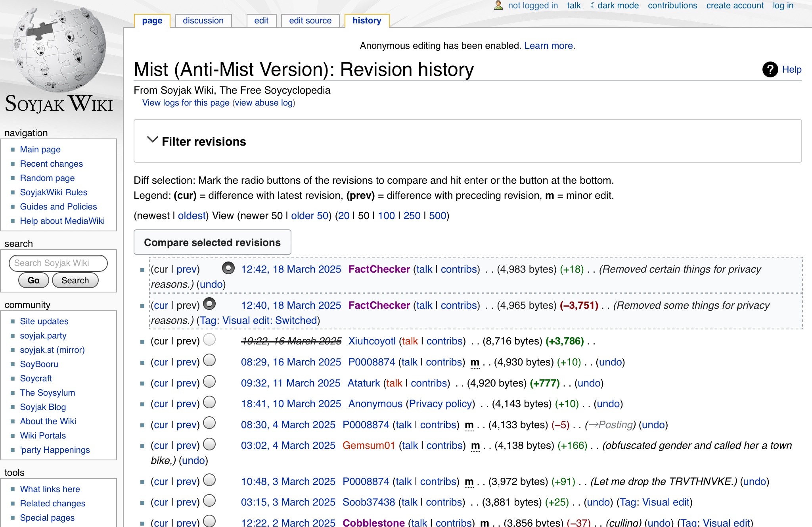This screenshot has height=527, width=812.
Task: Open the log in link
Action: [783, 6]
